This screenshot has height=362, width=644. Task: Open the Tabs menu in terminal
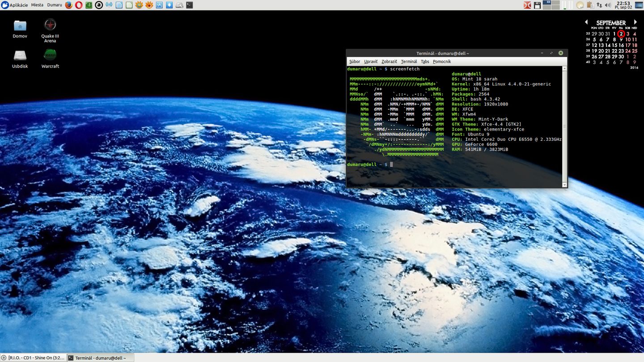(425, 62)
